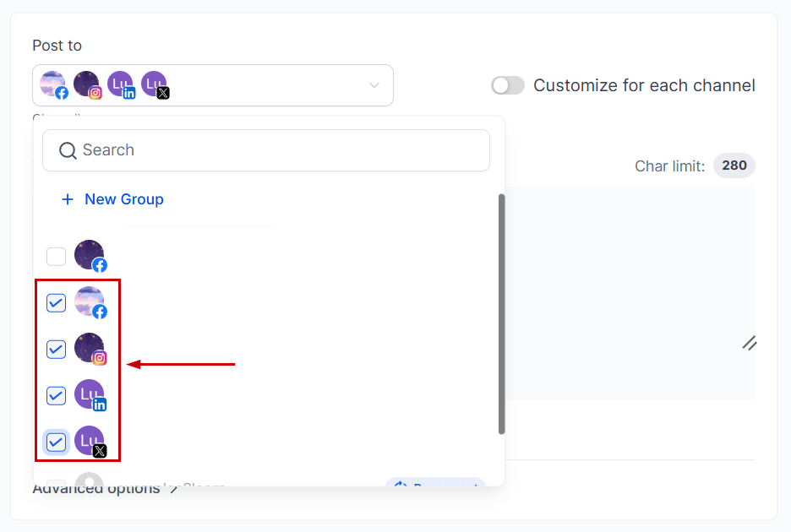The height and width of the screenshot is (532, 791).
Task: Click the text area resize handle
Action: [x=749, y=343]
